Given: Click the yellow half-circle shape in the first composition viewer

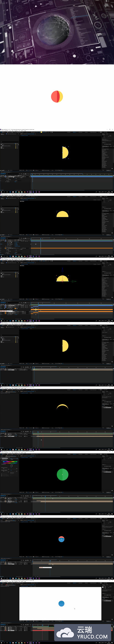Looking at the screenshot, I should click(x=65, y=153).
